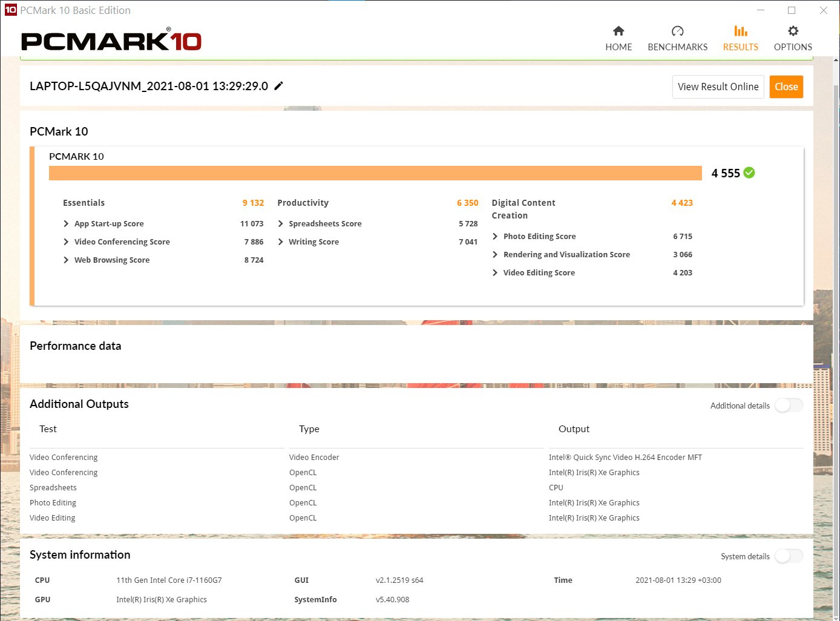
Task: Click the Photo Editing value 6 715
Action: click(x=683, y=237)
